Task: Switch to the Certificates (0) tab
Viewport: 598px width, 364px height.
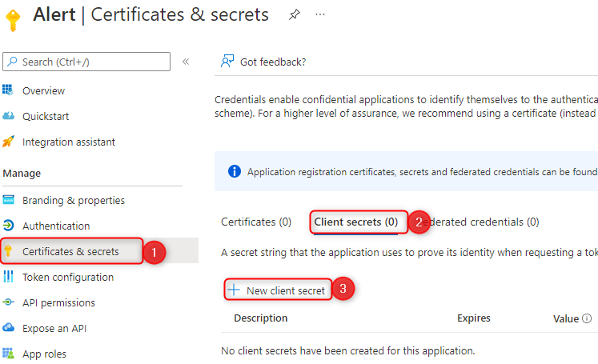Action: (x=256, y=222)
